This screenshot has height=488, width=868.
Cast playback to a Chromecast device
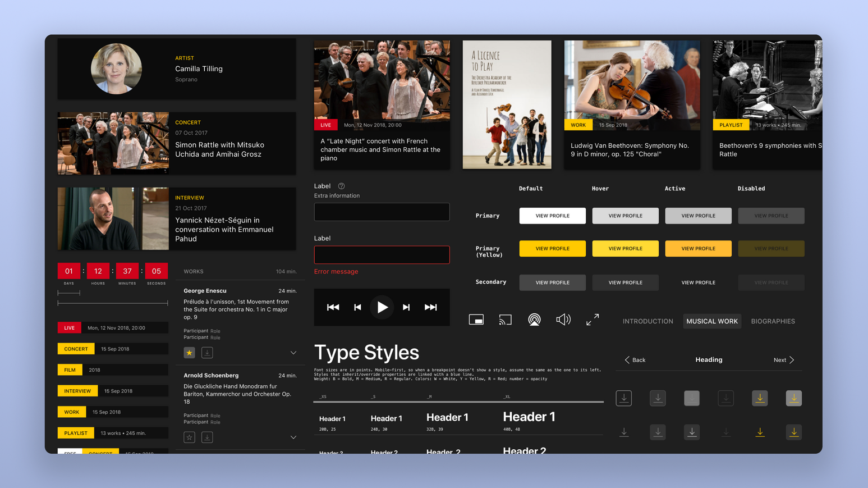505,319
